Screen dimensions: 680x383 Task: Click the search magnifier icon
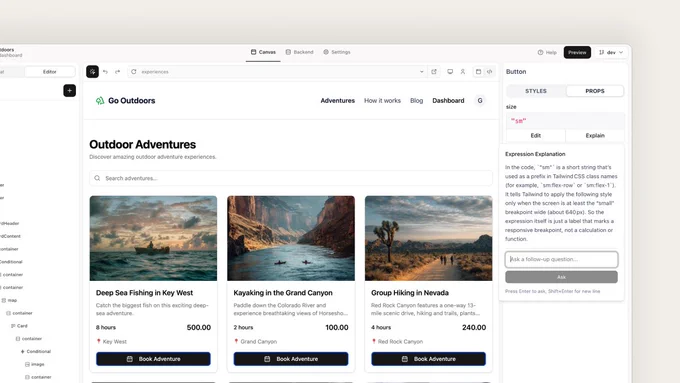pyautogui.click(x=97, y=178)
